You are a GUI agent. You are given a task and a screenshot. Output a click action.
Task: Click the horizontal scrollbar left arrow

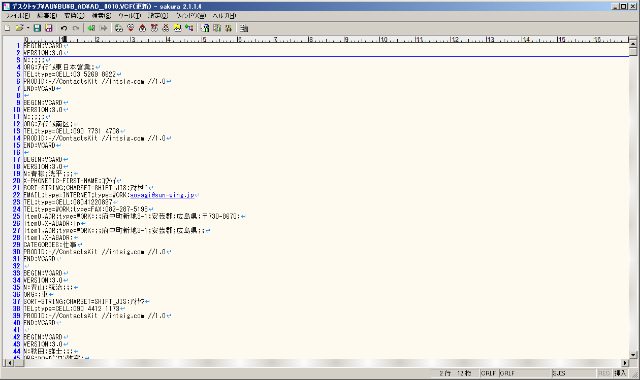pyautogui.click(x=10, y=363)
